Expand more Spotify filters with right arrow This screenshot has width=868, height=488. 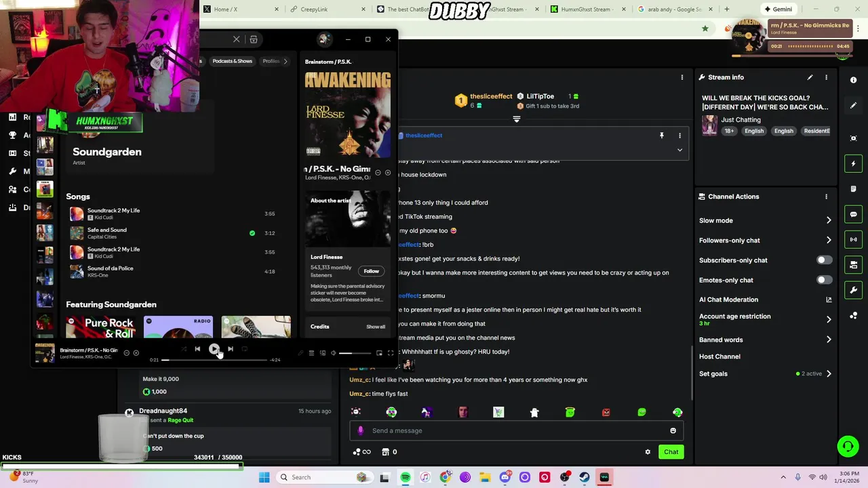point(285,61)
